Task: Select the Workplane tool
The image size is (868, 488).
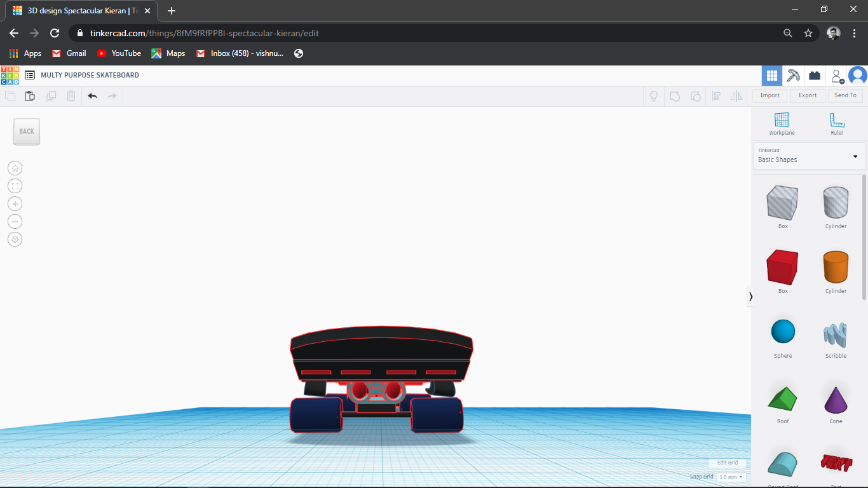Action: click(x=782, y=123)
